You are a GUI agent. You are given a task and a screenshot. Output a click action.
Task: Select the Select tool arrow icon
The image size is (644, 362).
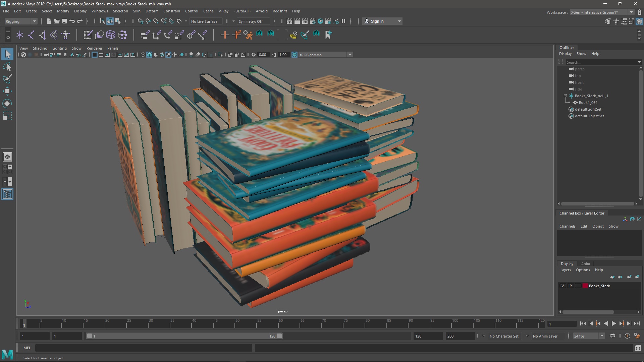point(7,54)
